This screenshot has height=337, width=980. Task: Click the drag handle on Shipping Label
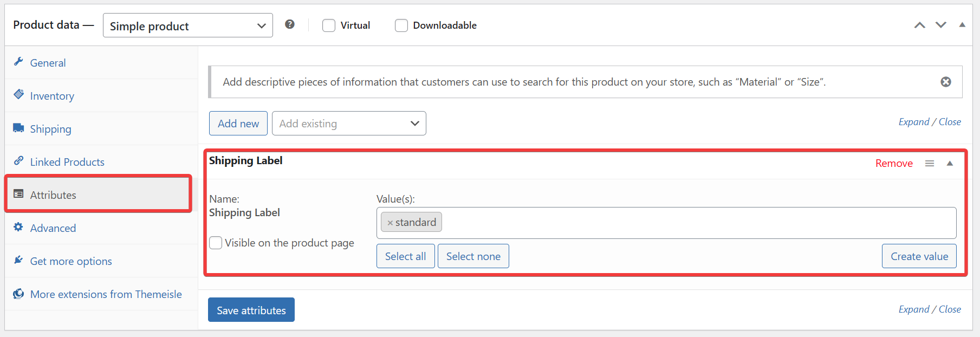(x=929, y=164)
